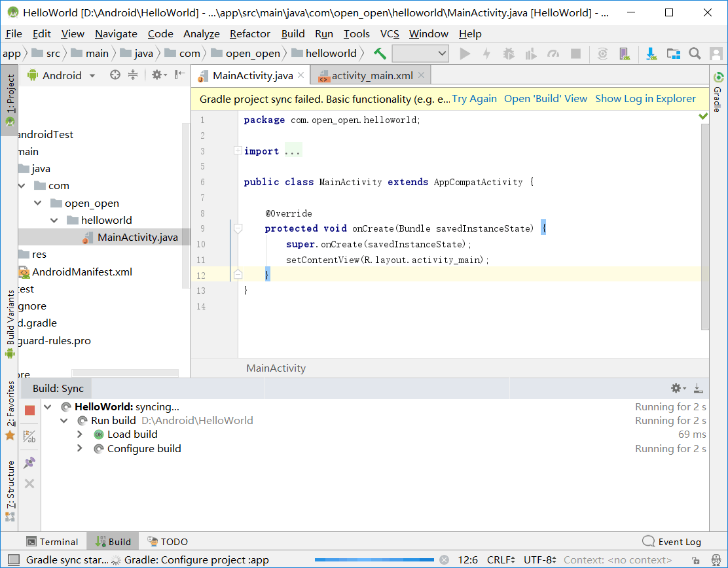The height and width of the screenshot is (568, 728).
Task: Click the Toggle view icon in Build panel
Action: pyautogui.click(x=29, y=436)
